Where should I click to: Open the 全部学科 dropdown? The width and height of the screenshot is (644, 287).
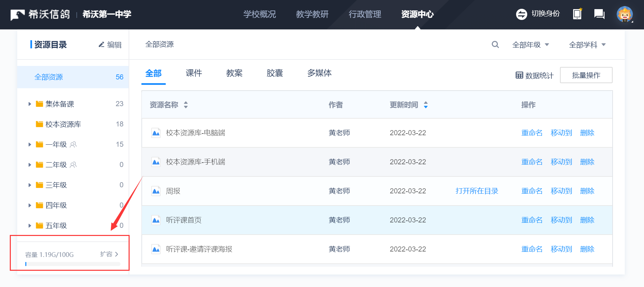pos(587,45)
